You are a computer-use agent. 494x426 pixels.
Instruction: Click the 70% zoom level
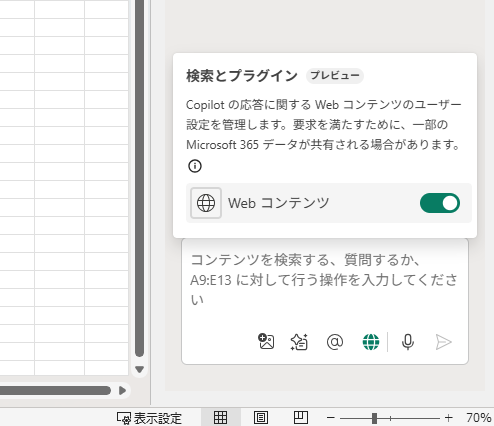coord(478,418)
